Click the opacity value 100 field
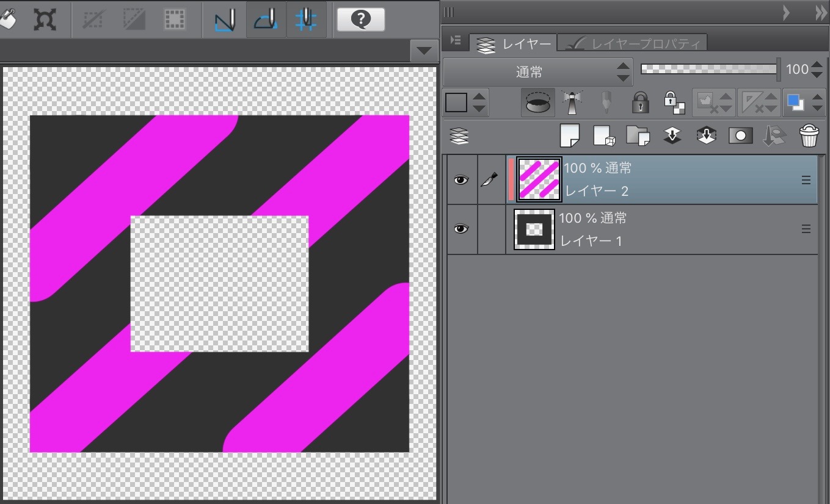This screenshot has height=504, width=830. tap(797, 70)
